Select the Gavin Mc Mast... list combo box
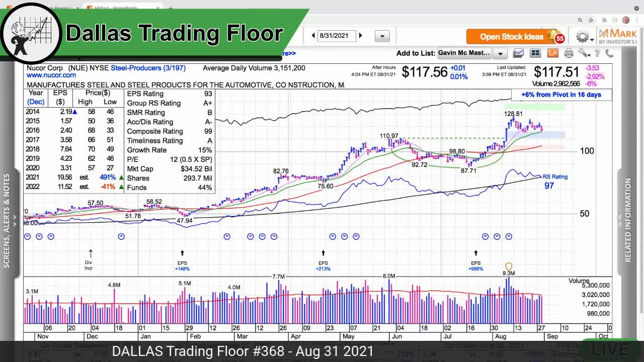The image size is (644, 362). tap(464, 53)
